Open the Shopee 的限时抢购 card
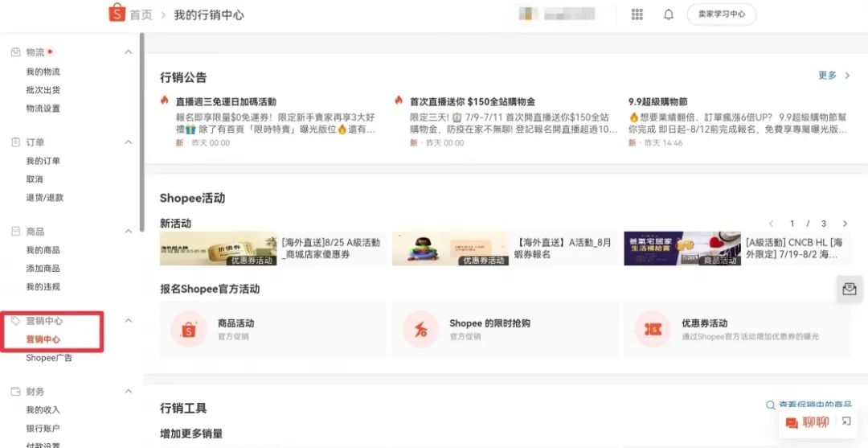Viewport: 868px width, 448px height. 506,330
